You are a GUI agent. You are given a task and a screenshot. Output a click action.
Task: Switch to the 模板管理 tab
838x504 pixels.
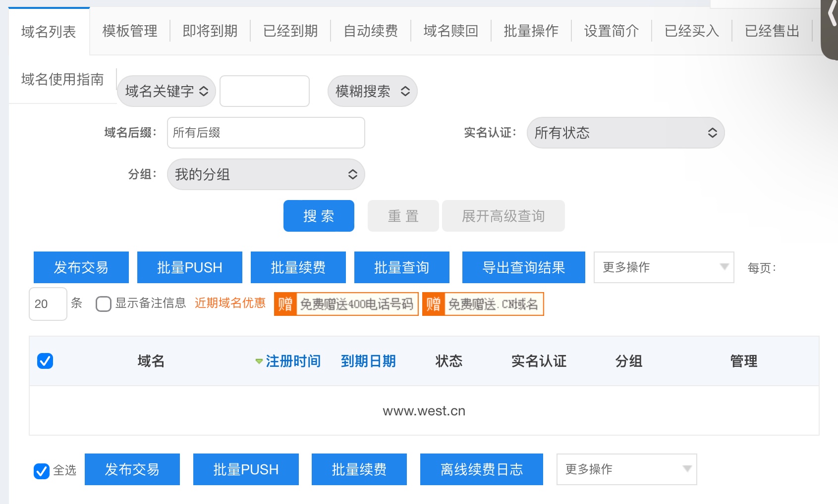pos(130,31)
